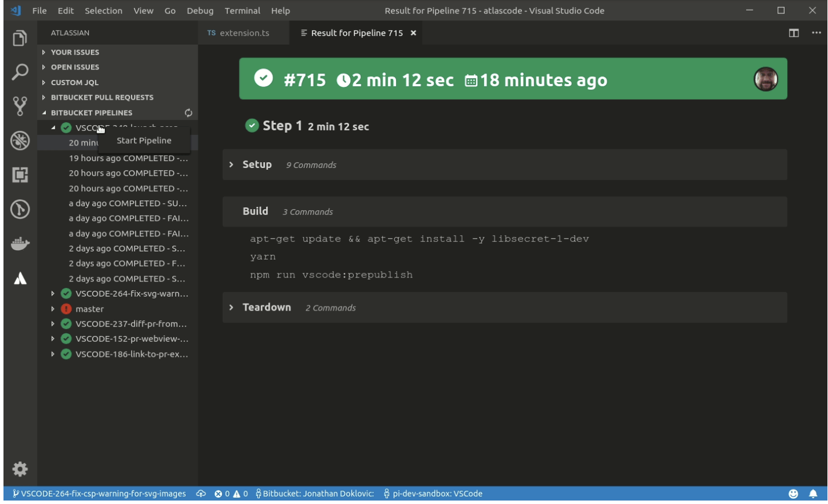Choose Start Pipeline from context menu

click(x=144, y=141)
